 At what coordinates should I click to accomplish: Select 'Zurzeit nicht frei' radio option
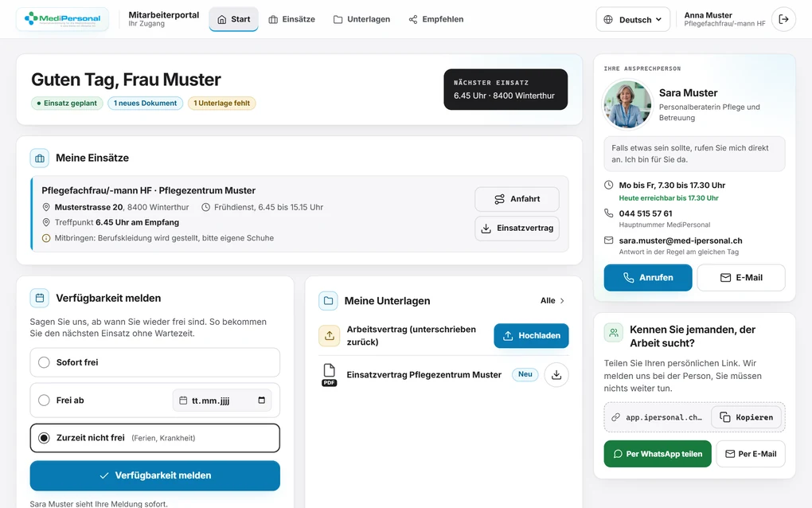[x=44, y=438]
